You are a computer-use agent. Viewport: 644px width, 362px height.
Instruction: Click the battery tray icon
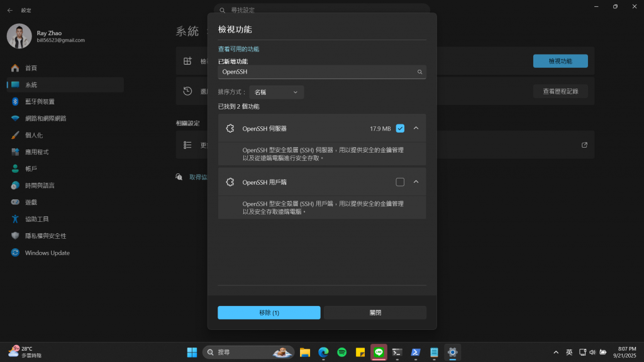pyautogui.click(x=603, y=352)
